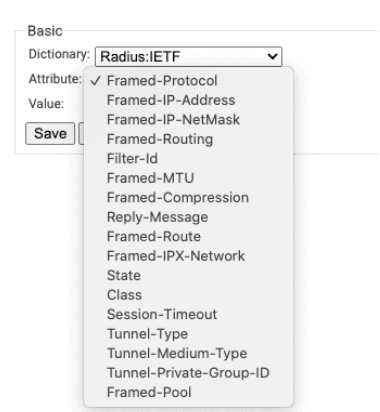The image size is (380, 412).
Task: Click the Save button
Action: (x=50, y=134)
